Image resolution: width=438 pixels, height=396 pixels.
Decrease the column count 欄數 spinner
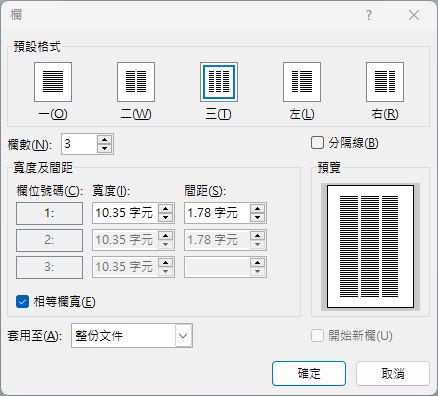(105, 148)
